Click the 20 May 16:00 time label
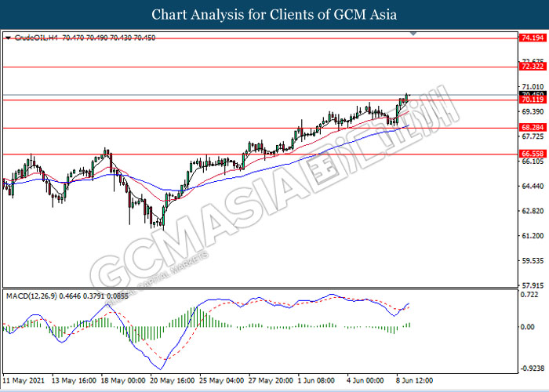This screenshot has height=392, width=549. tap(173, 380)
